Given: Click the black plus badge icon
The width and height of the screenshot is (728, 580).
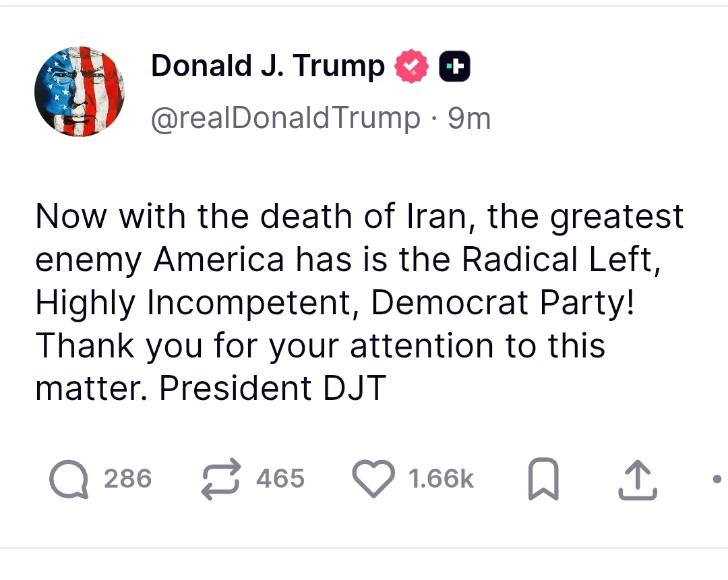Looking at the screenshot, I should 455,67.
